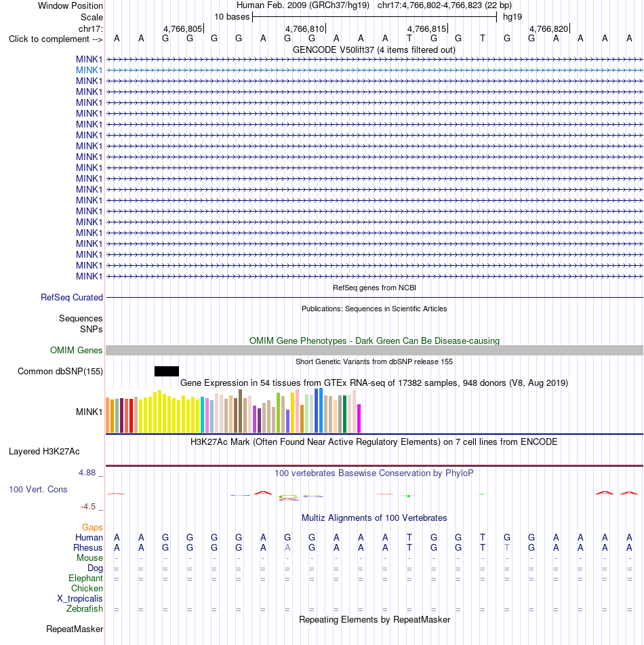644x645 pixels.
Task: Select the 'Zebrafish' species label
Action: click(x=84, y=609)
